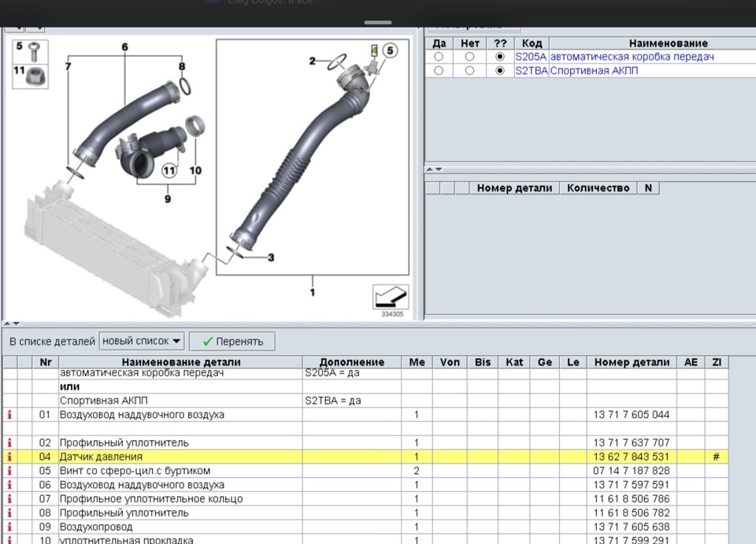Select Нет radio for S2TBA Спортивная АКПП
This screenshot has height=544, width=756.
(469, 71)
